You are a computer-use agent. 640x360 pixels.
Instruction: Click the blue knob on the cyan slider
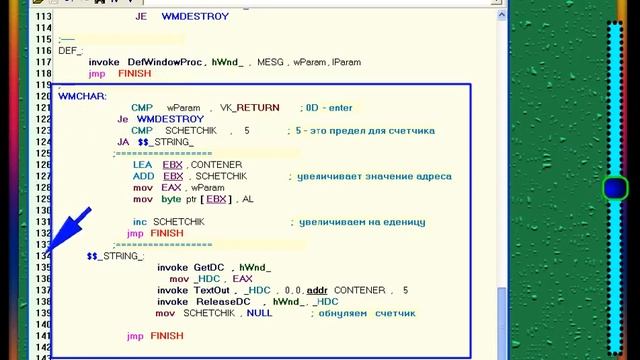point(616,188)
